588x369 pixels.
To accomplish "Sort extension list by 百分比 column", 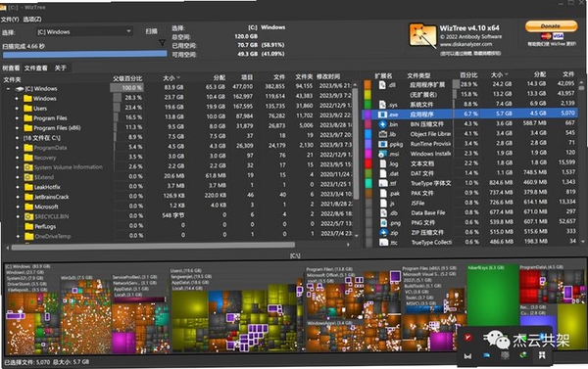I will click(x=468, y=75).
